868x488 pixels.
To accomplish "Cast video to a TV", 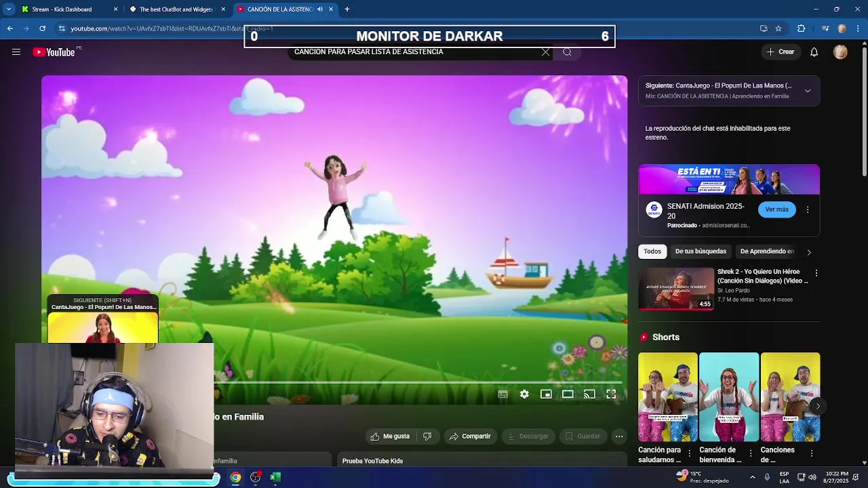I will coord(589,394).
